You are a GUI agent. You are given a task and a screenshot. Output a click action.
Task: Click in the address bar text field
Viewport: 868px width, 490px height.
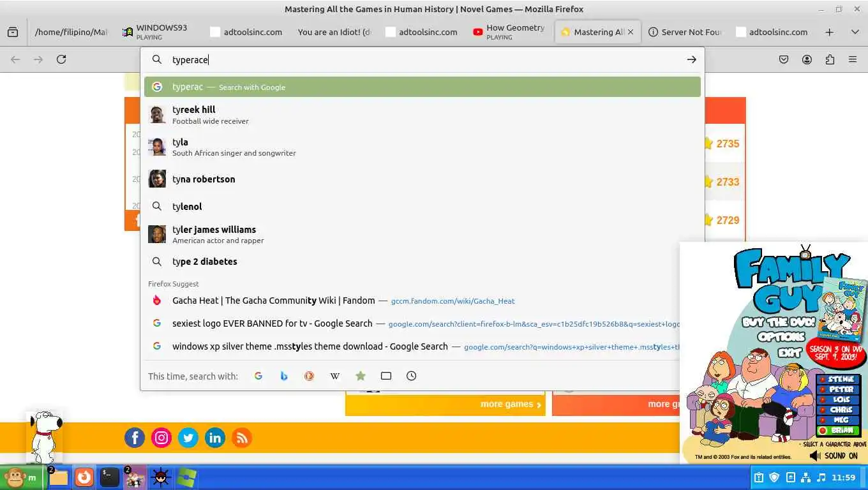[421, 59]
